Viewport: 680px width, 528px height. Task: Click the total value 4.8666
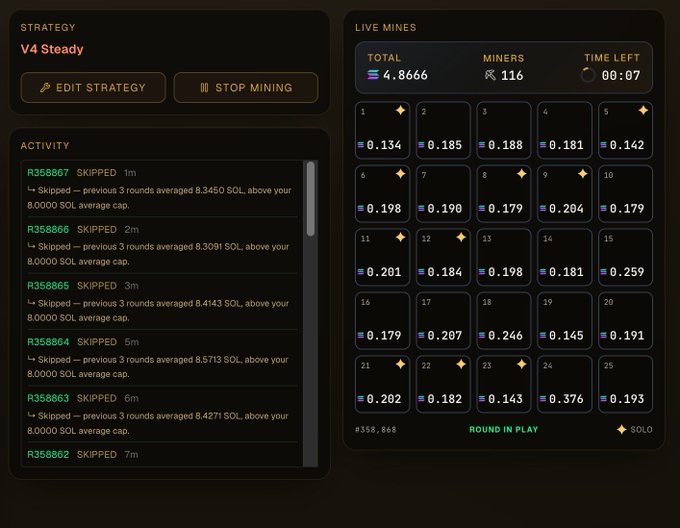[405, 75]
